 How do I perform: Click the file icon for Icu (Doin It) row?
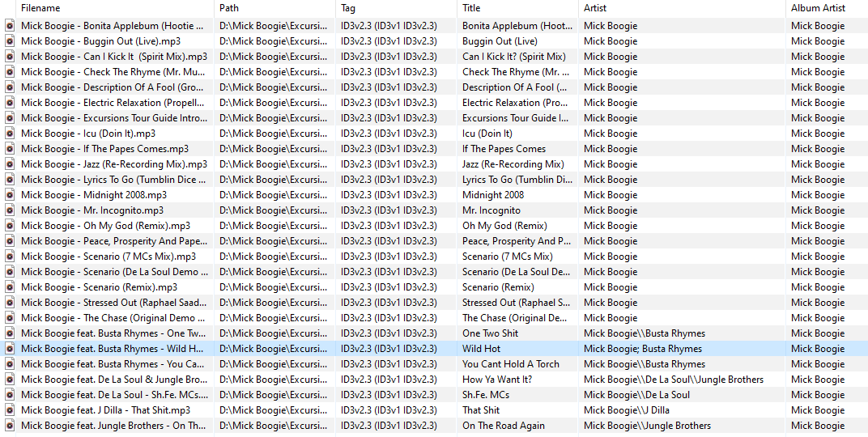coord(10,134)
